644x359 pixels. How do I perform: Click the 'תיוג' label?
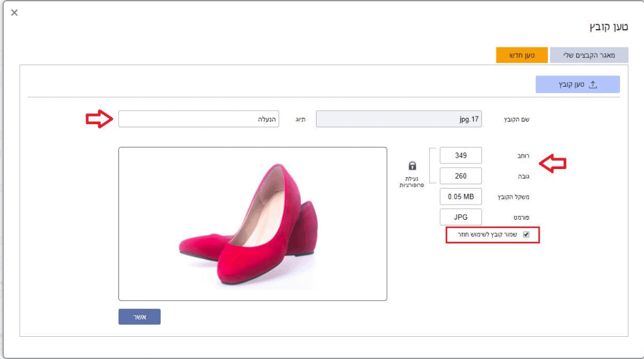(301, 120)
